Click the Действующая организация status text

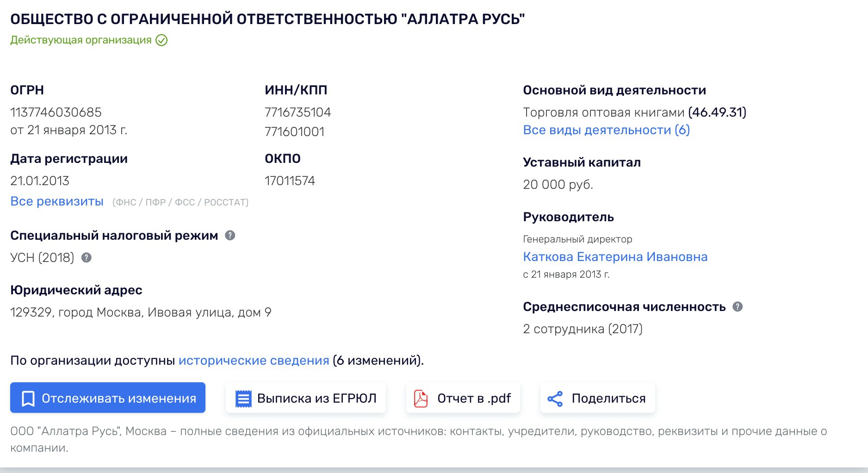81,40
